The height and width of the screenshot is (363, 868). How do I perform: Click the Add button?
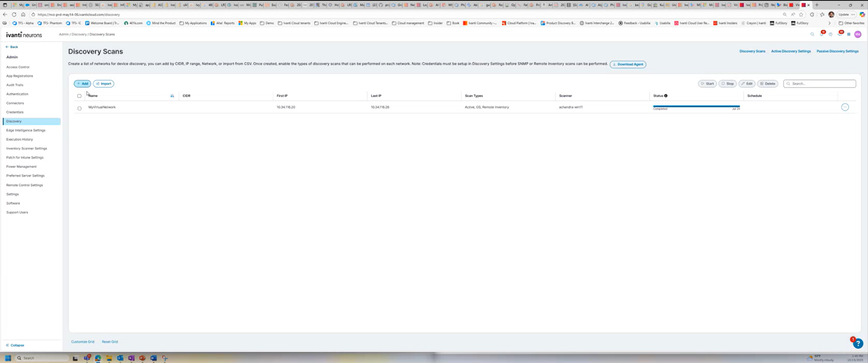tap(82, 84)
